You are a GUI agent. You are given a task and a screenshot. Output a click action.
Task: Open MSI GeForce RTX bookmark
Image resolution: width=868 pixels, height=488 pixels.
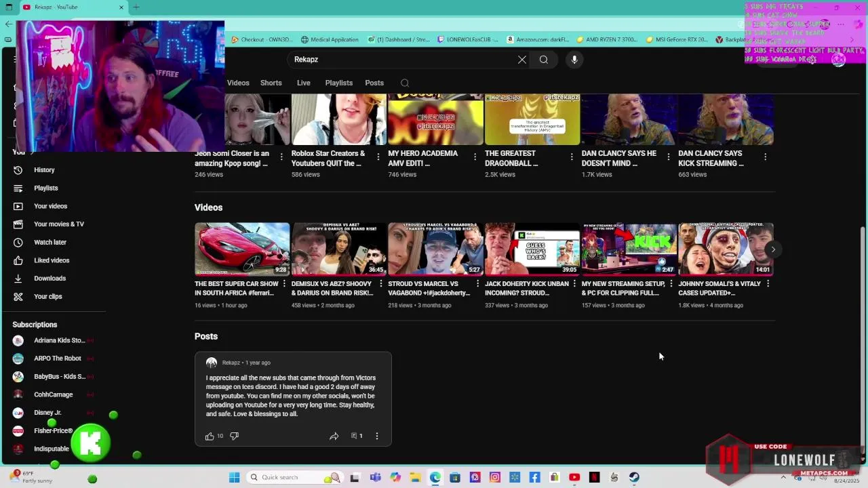677,40
